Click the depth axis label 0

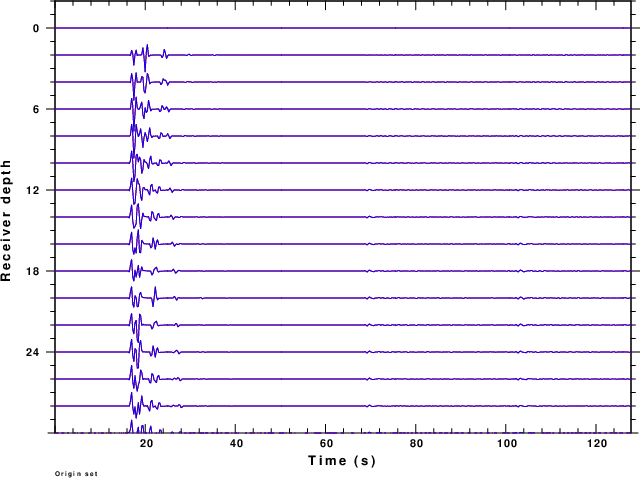pos(37,29)
